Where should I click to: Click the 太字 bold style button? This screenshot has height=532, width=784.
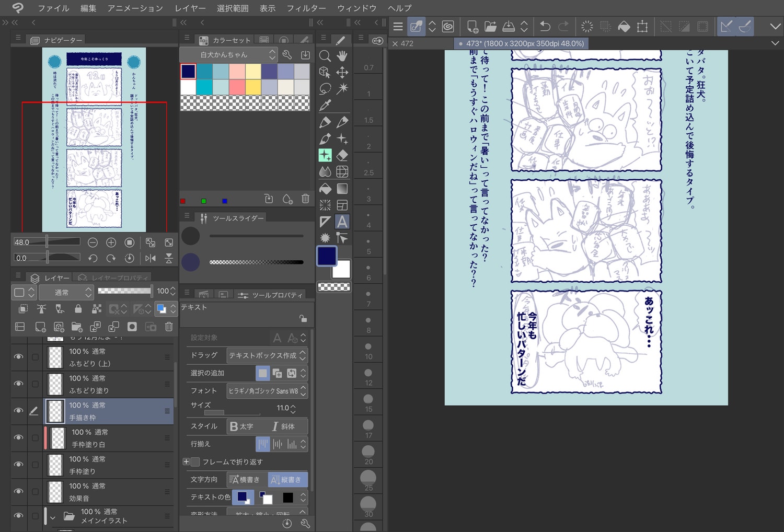coord(241,426)
